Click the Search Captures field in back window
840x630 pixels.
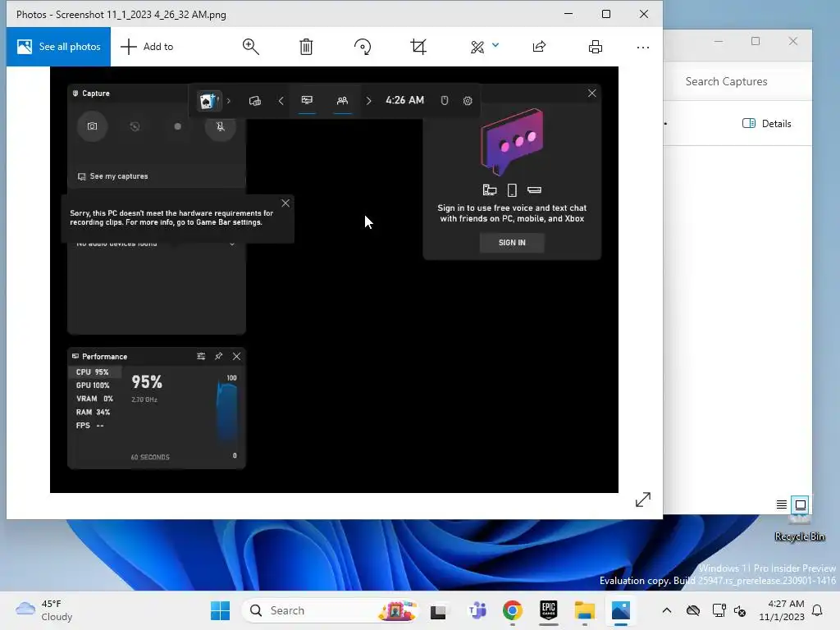coord(739,81)
